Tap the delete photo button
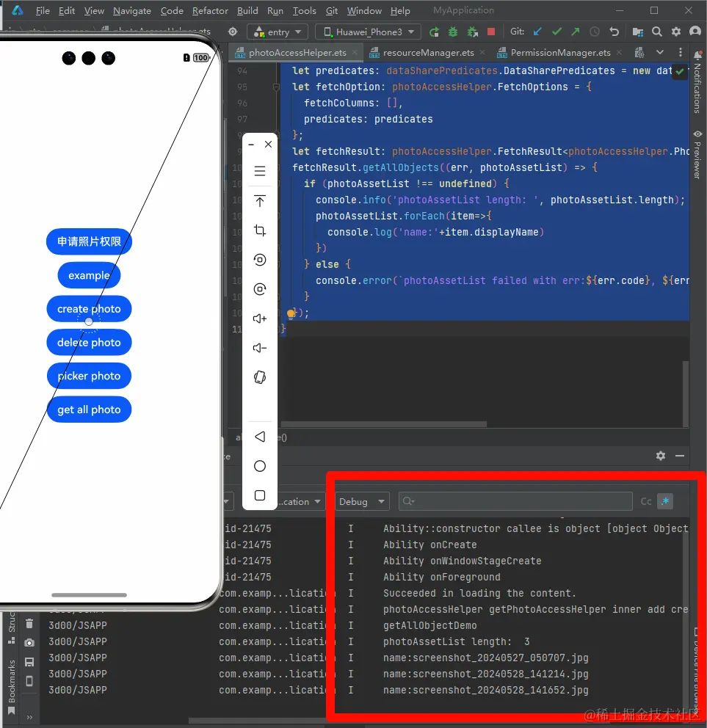The width and height of the screenshot is (707, 728). coord(89,342)
